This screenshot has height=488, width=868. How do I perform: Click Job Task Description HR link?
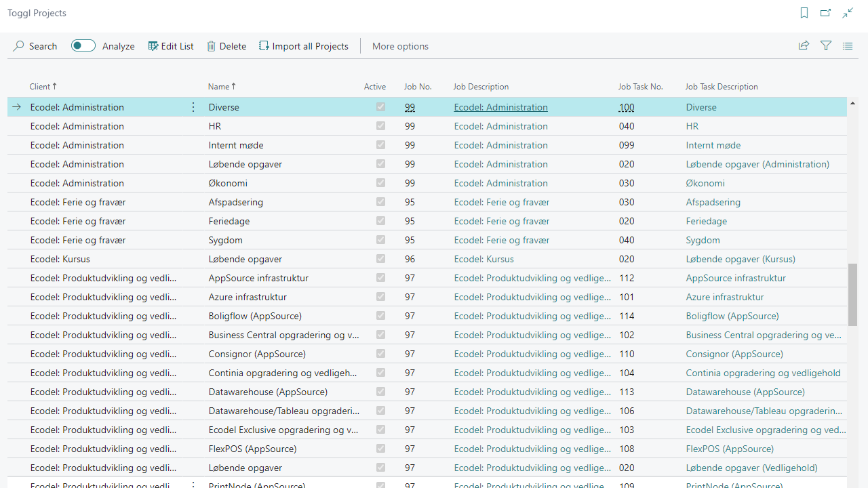[x=692, y=126]
